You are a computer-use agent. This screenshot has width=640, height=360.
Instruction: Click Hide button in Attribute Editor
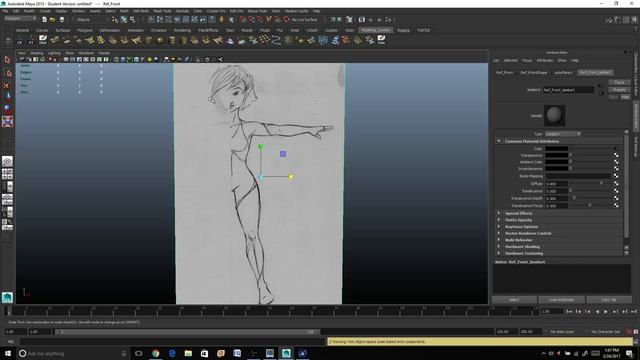pos(625,97)
